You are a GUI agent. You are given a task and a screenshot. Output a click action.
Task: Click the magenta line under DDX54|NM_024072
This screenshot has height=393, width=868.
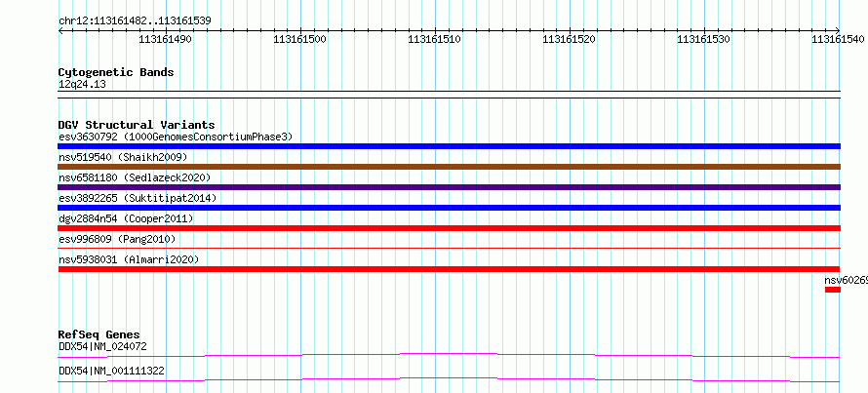tap(449, 355)
